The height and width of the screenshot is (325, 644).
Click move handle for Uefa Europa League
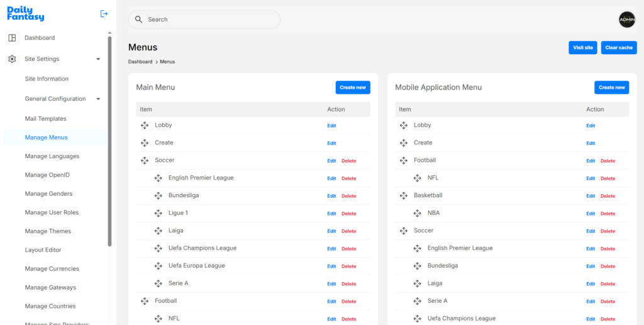click(158, 266)
